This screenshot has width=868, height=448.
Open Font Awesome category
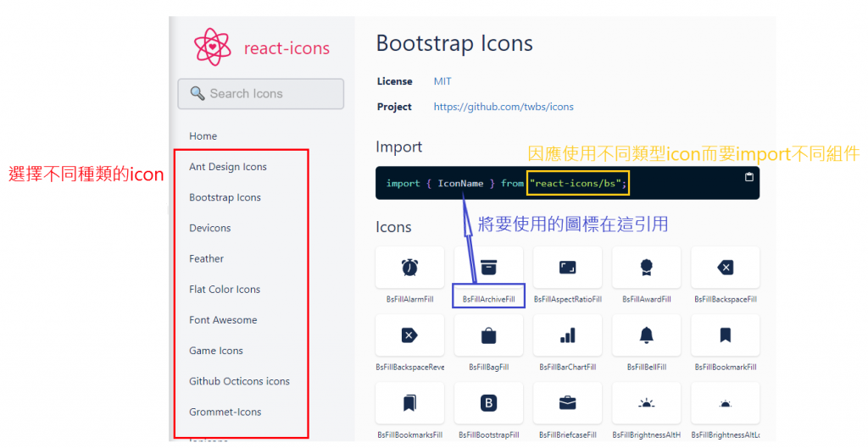[x=223, y=319]
